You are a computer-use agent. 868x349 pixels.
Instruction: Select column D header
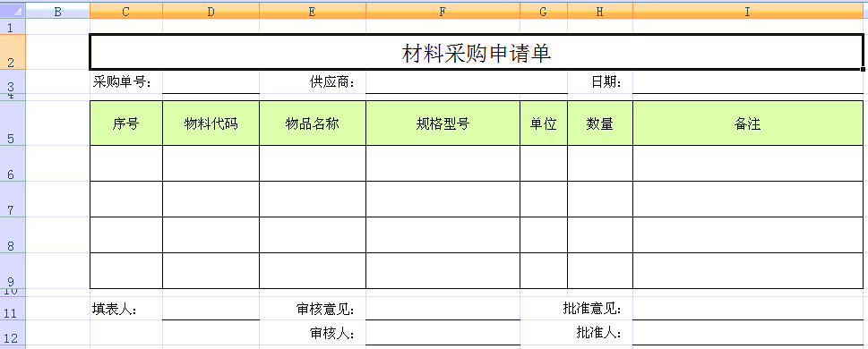click(211, 11)
